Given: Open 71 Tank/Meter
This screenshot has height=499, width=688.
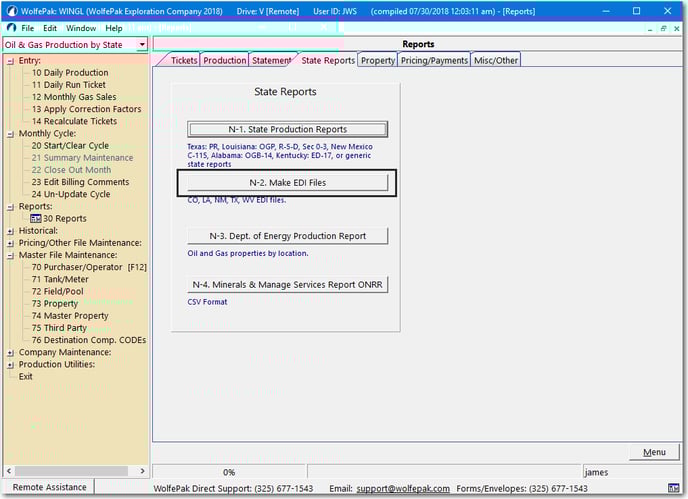Looking at the screenshot, I should click(60, 280).
